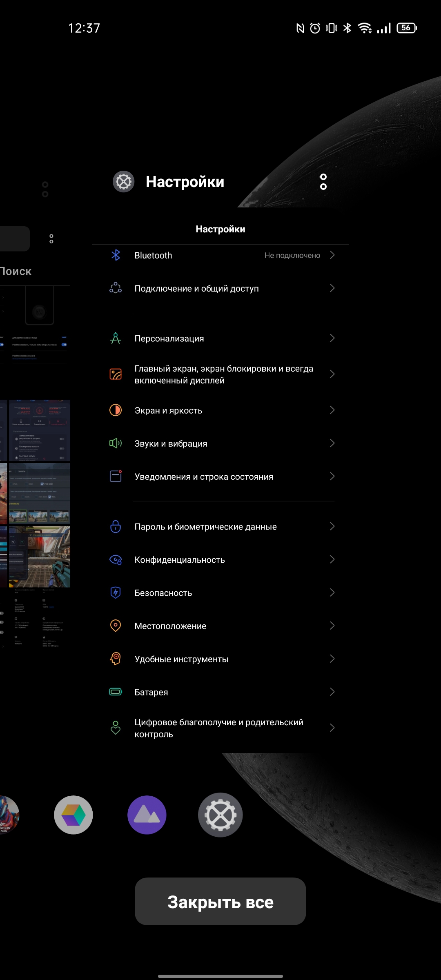Select the game screenshot thumbnail in left card

pyautogui.click(x=40, y=557)
